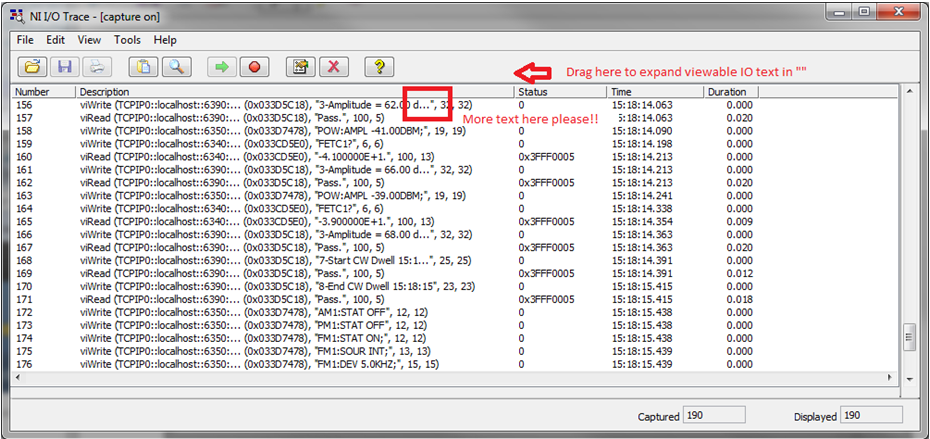Click the Displayed count field
This screenshot has height=439, width=930.
tap(872, 416)
